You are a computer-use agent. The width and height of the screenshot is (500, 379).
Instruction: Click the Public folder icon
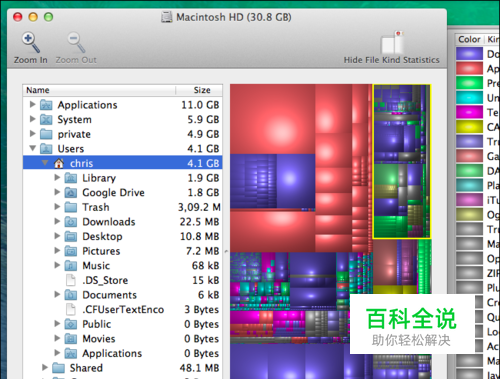tap(71, 324)
